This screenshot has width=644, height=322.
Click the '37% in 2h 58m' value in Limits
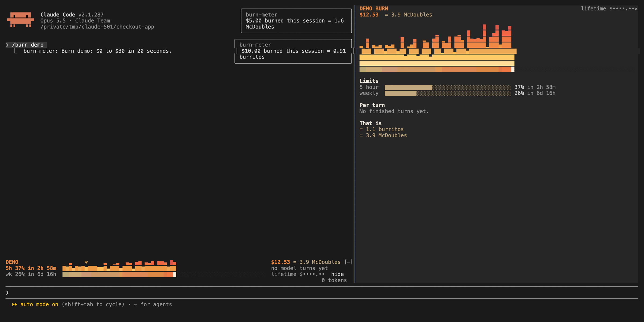tap(535, 87)
